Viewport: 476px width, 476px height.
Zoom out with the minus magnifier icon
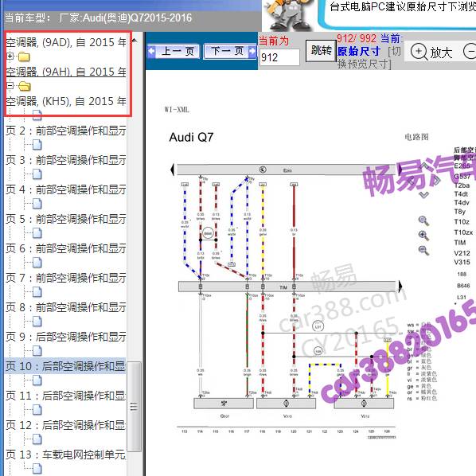[x=423, y=251]
